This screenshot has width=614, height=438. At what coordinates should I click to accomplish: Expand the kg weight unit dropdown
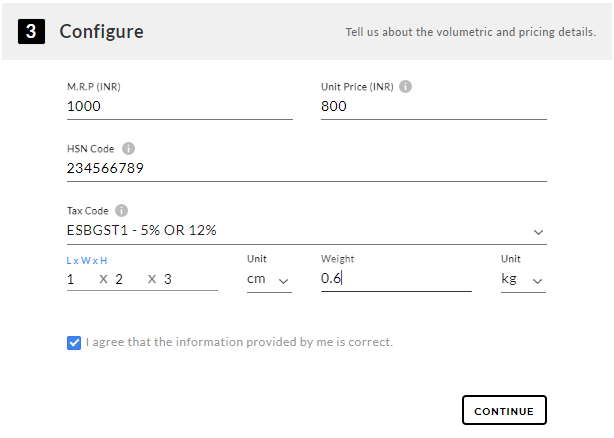click(523, 279)
